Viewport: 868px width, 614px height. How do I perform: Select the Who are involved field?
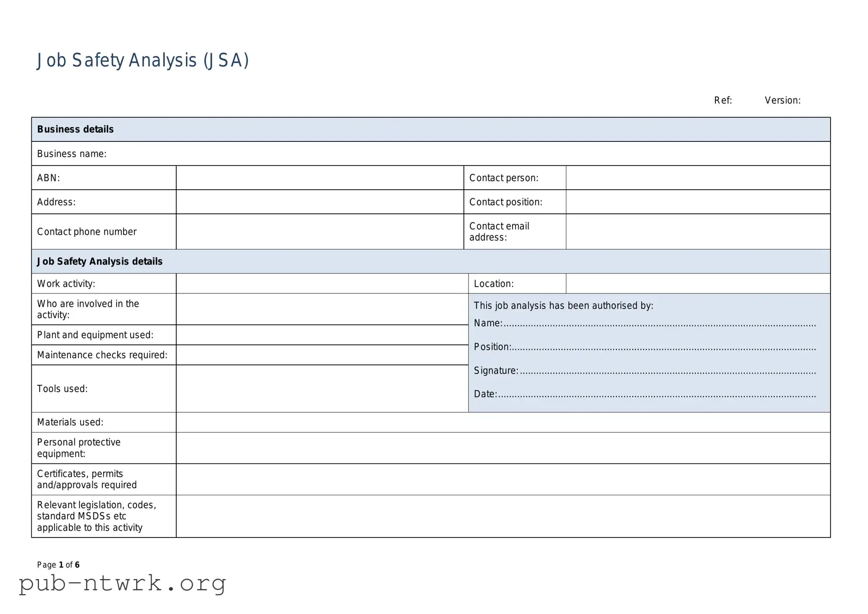(318, 309)
